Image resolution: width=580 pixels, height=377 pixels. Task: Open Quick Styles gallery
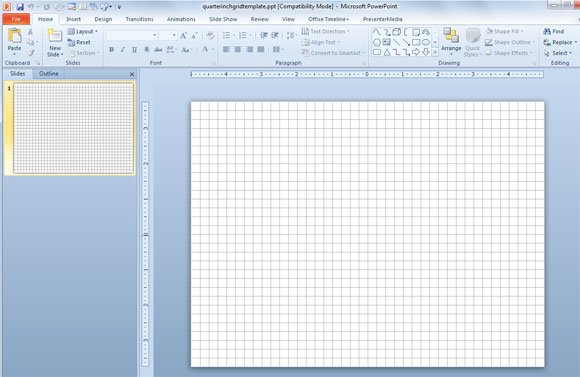click(x=472, y=43)
